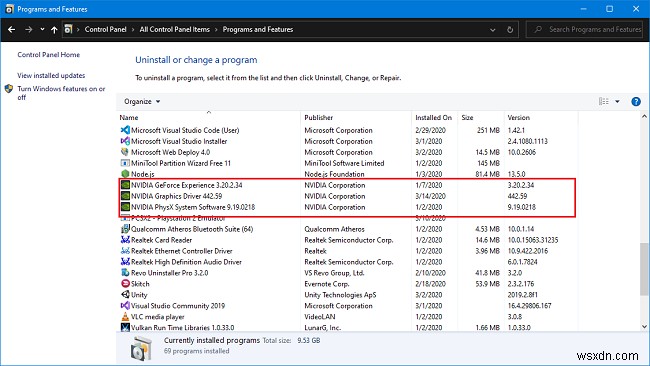This screenshot has width=650, height=366.
Task: Open View installed updates link
Action: point(51,75)
